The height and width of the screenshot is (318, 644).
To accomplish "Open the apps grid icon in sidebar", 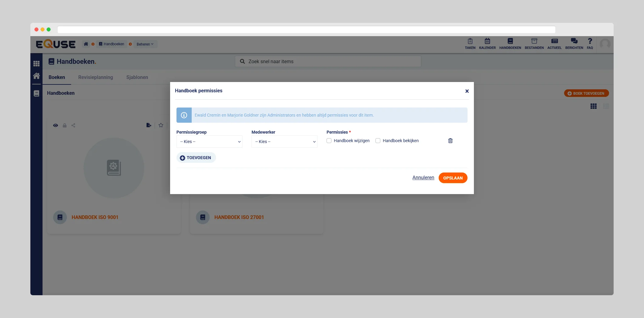I will (36, 63).
